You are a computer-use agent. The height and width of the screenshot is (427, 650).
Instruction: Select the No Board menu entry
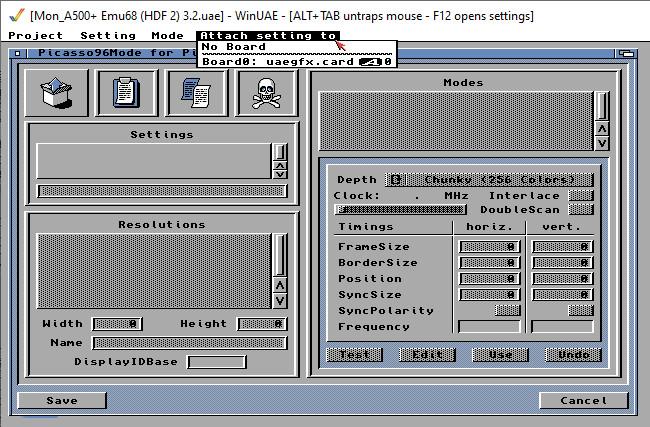[296, 47]
